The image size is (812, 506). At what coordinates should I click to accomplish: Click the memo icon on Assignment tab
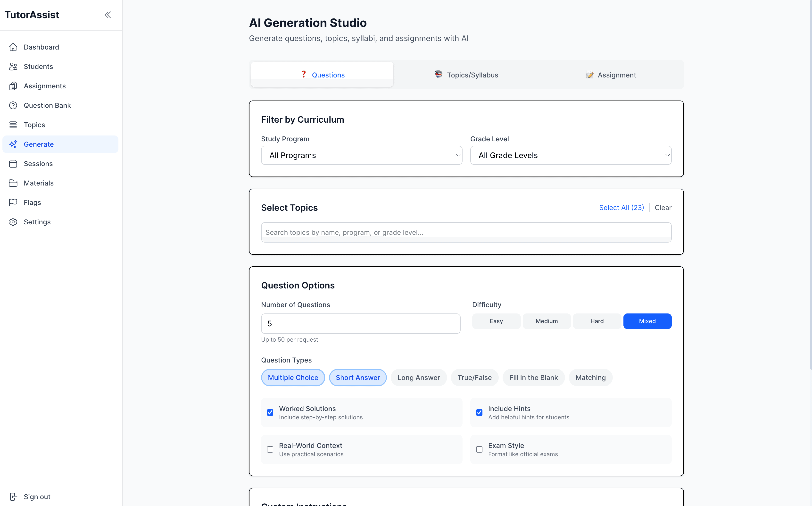[589, 75]
